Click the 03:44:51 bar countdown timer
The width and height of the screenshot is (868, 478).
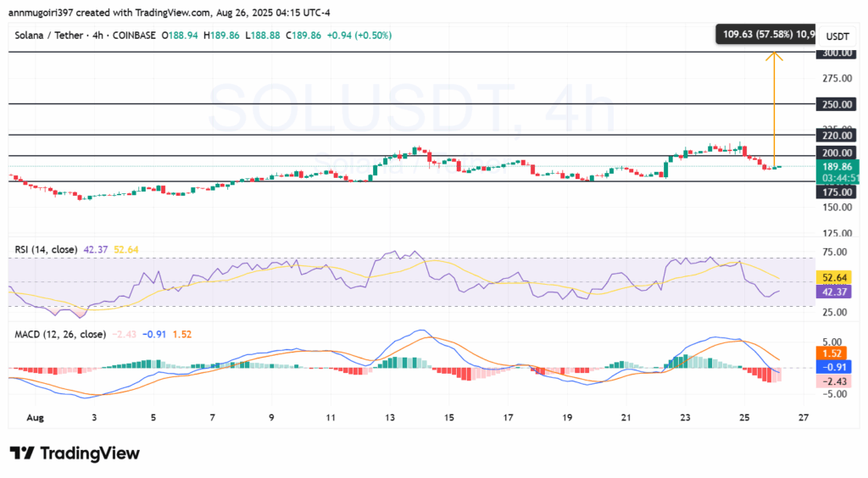[840, 178]
